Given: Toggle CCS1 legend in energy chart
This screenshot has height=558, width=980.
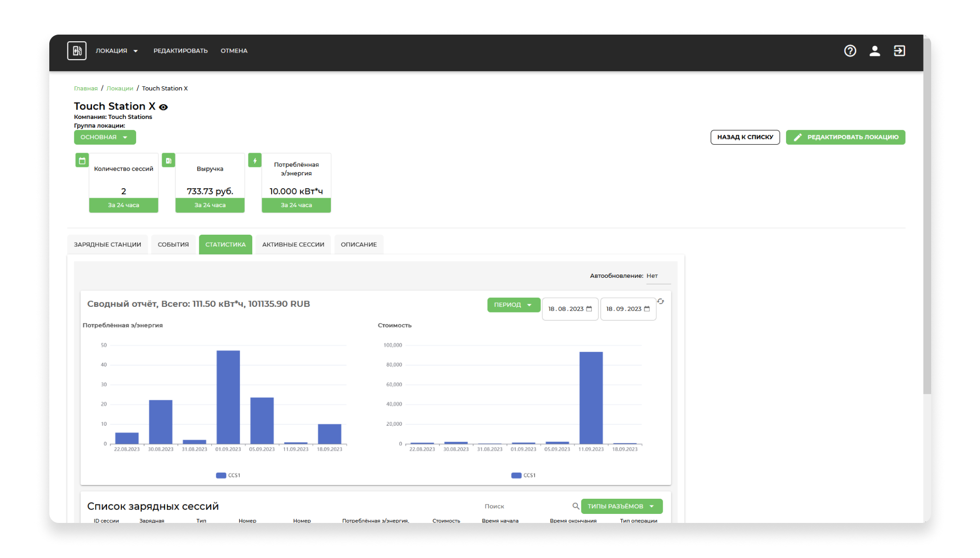Looking at the screenshot, I should pos(228,475).
